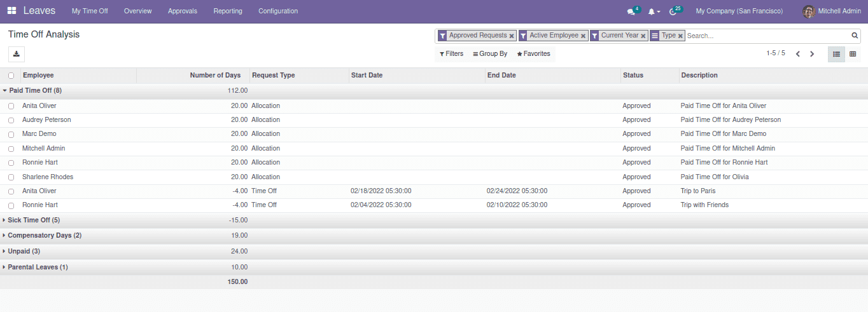
Task: Go to next page arrow
Action: click(812, 54)
